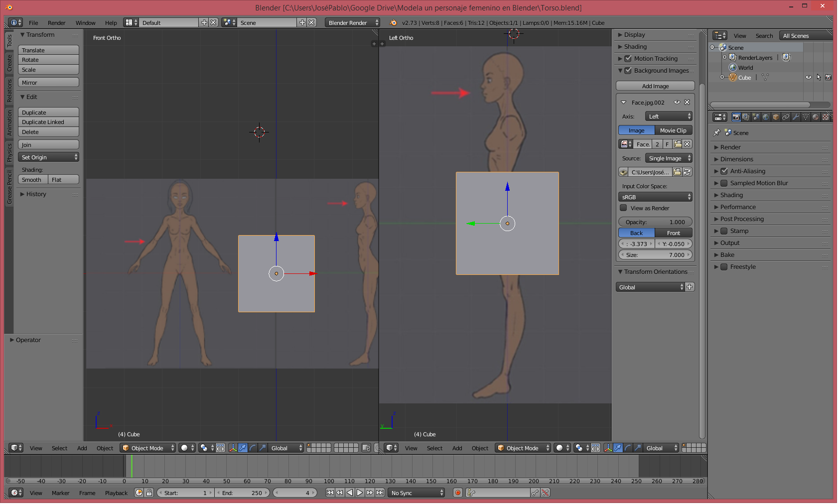Select the Material properties sphere icon
Screen dimensions: 838x504
816,117
